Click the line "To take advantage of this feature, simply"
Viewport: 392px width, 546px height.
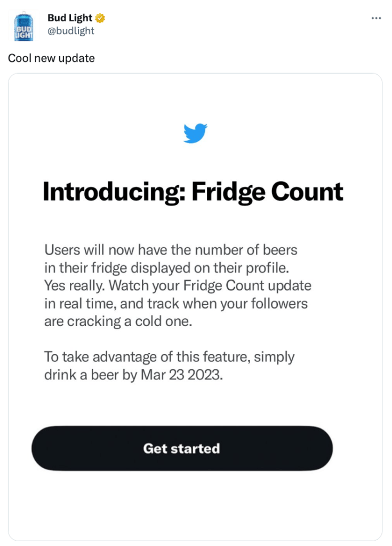[x=169, y=357]
